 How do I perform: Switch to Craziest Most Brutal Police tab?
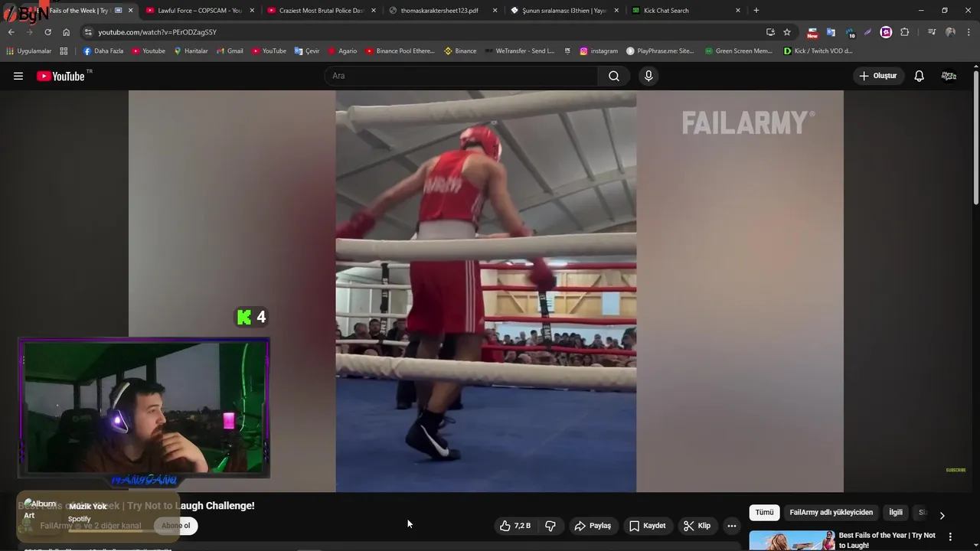pos(321,11)
